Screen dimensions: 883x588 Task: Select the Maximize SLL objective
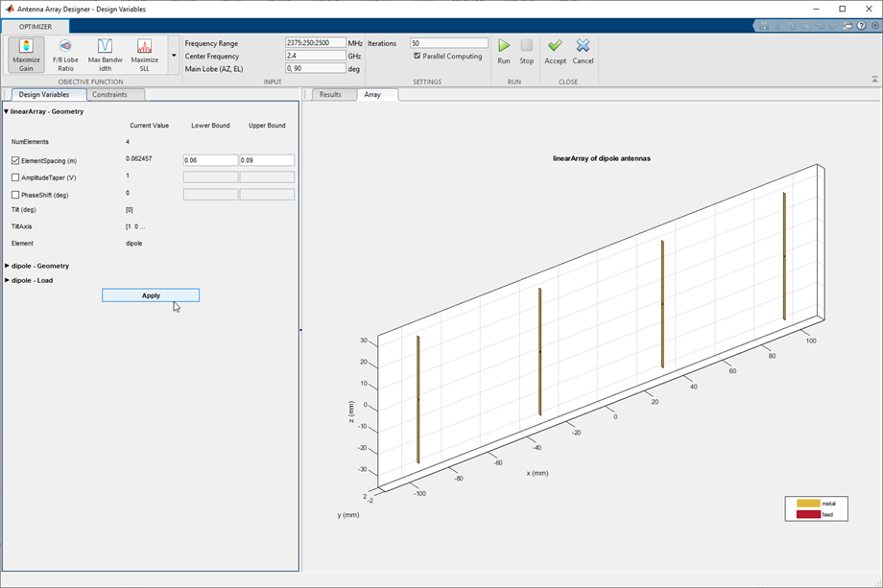pos(144,55)
